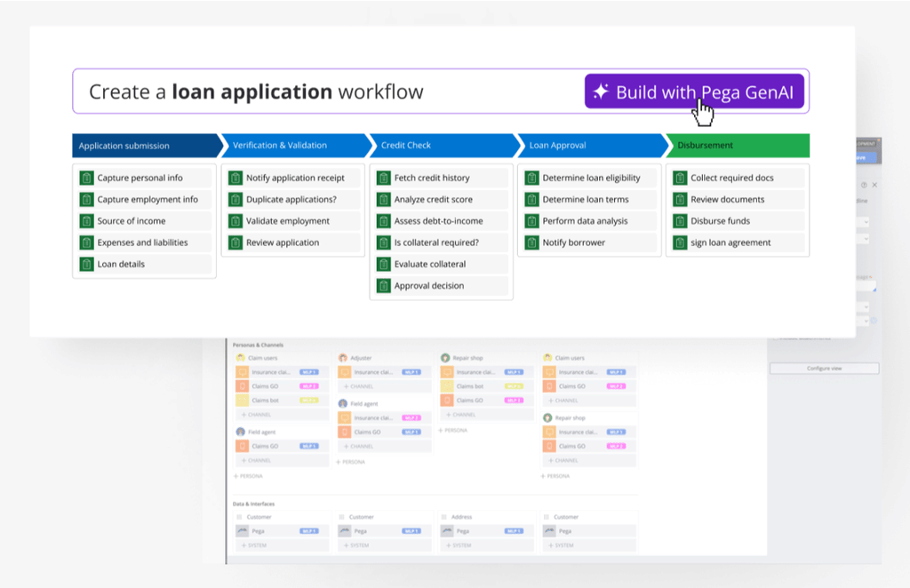Click the icon beside Approval decision step

(x=383, y=286)
